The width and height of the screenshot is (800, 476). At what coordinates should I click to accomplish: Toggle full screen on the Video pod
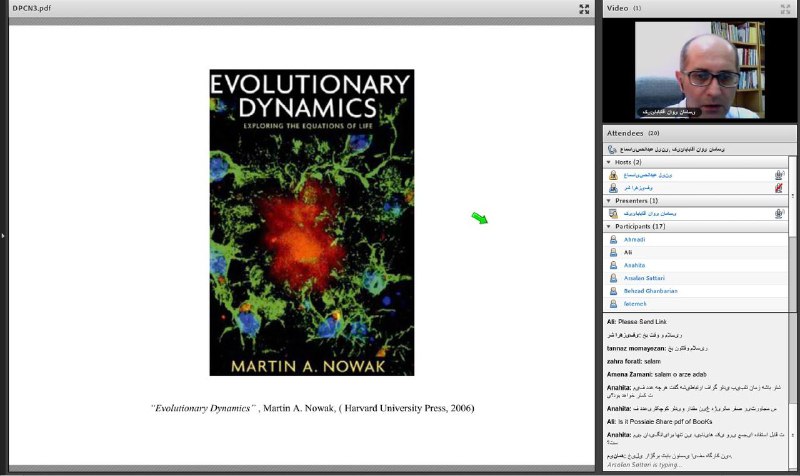785,9
